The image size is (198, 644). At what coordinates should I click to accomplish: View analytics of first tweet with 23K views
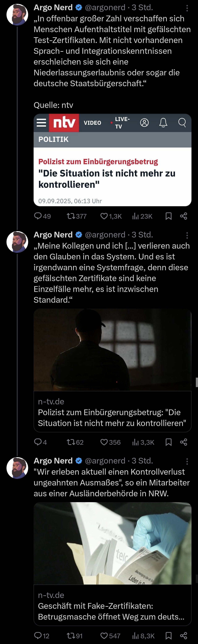[x=142, y=216]
